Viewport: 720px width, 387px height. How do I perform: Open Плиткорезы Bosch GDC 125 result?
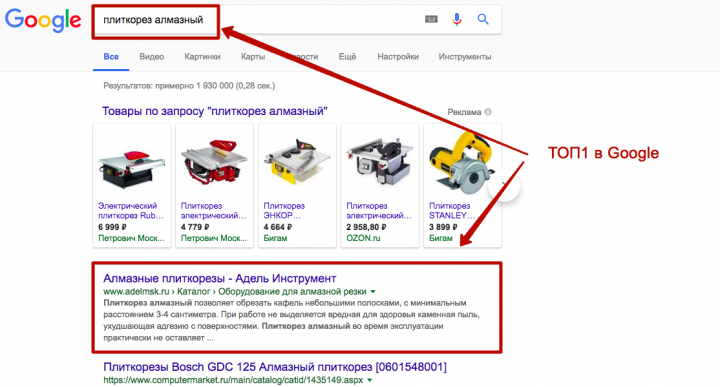point(275,367)
